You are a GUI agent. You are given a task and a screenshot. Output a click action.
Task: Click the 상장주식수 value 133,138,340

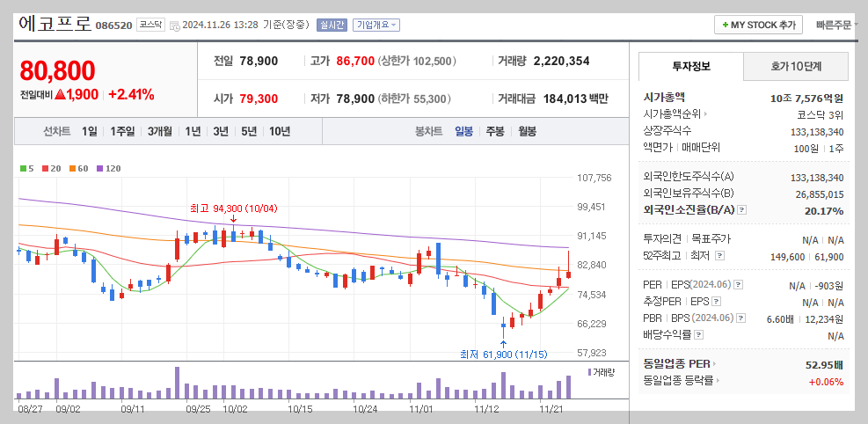tap(817, 132)
